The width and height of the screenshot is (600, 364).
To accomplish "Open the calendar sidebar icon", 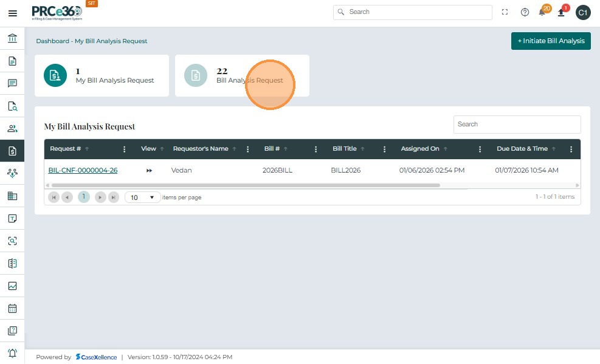I will pos(12,308).
